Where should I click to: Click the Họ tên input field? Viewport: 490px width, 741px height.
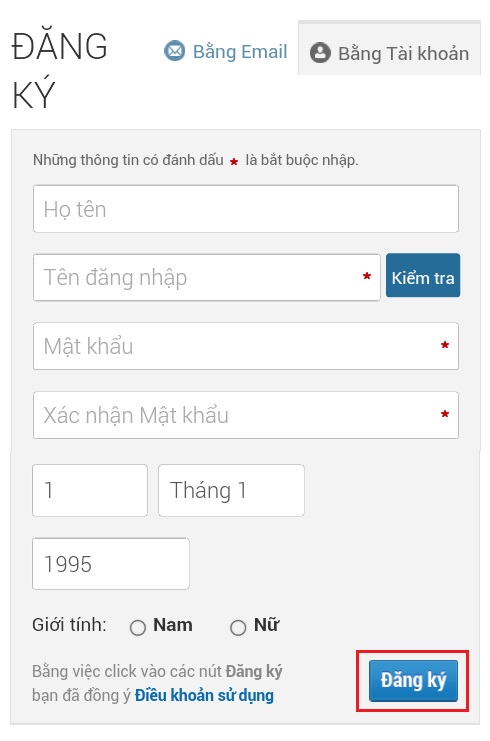(246, 209)
